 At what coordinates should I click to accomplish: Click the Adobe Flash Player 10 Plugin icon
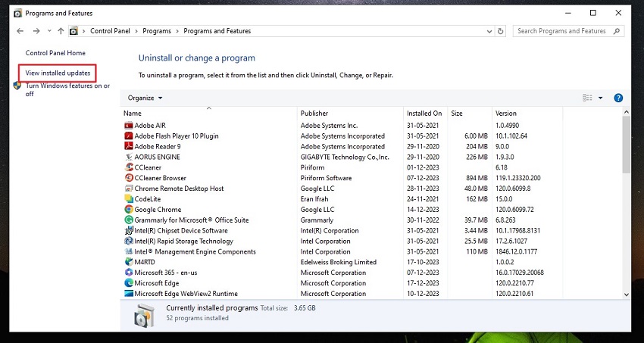[129, 136]
